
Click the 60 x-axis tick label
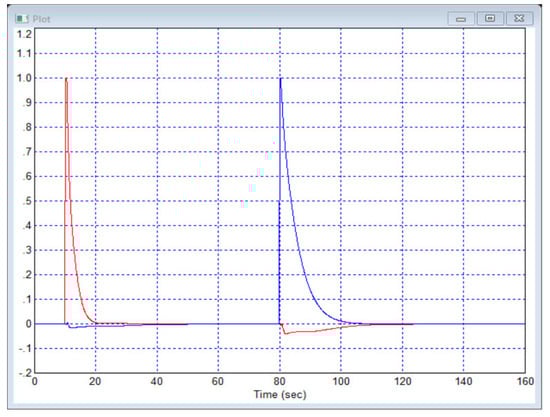click(218, 381)
